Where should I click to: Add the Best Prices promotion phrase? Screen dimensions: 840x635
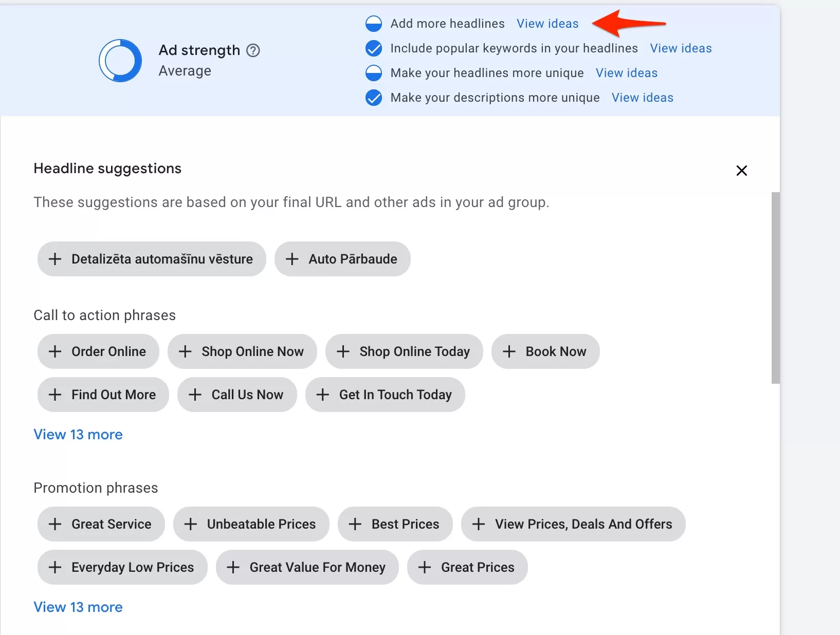[x=395, y=524]
